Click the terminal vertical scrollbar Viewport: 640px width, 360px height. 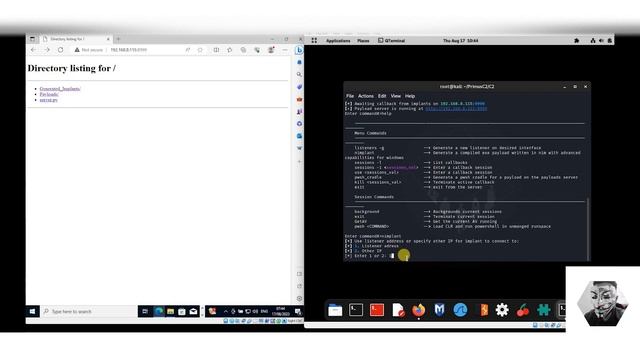pyautogui.click(x=588, y=229)
